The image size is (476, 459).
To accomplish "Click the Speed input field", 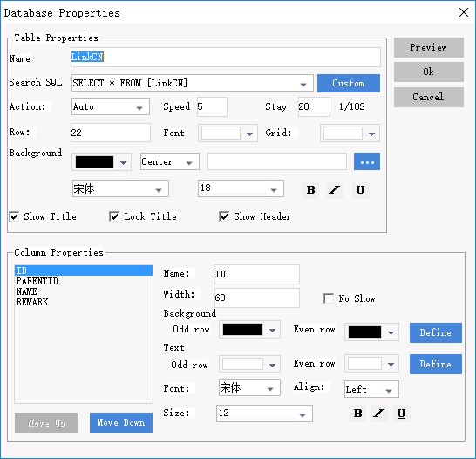I will click(212, 107).
